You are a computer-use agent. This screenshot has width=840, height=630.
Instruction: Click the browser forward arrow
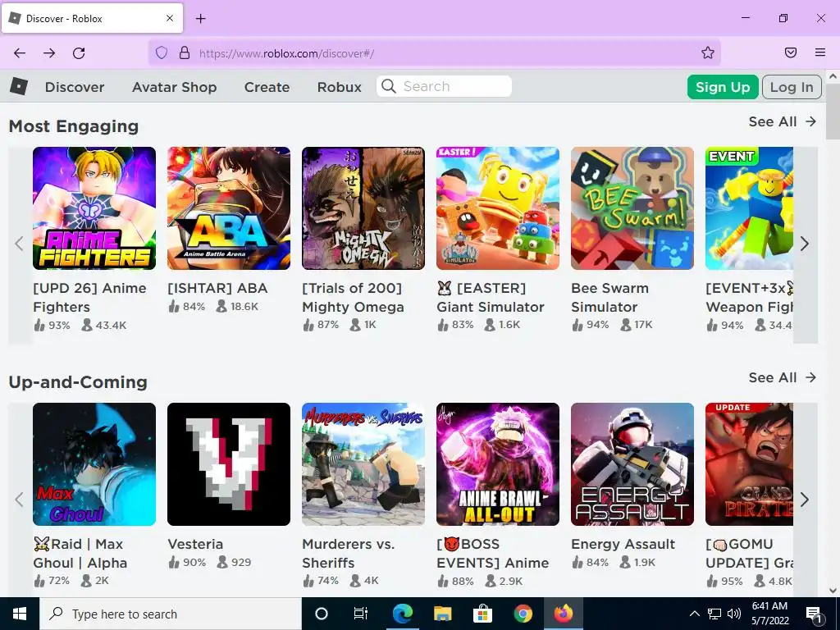tap(49, 53)
